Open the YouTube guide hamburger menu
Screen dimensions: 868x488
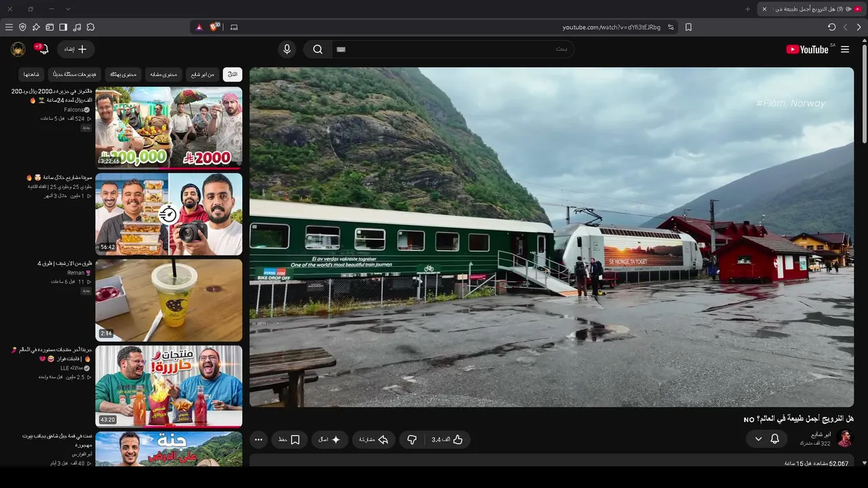click(845, 49)
